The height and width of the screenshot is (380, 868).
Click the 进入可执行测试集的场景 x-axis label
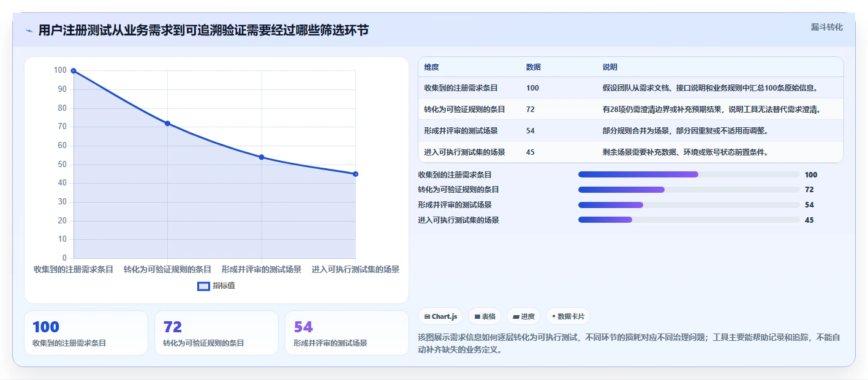[x=355, y=269]
